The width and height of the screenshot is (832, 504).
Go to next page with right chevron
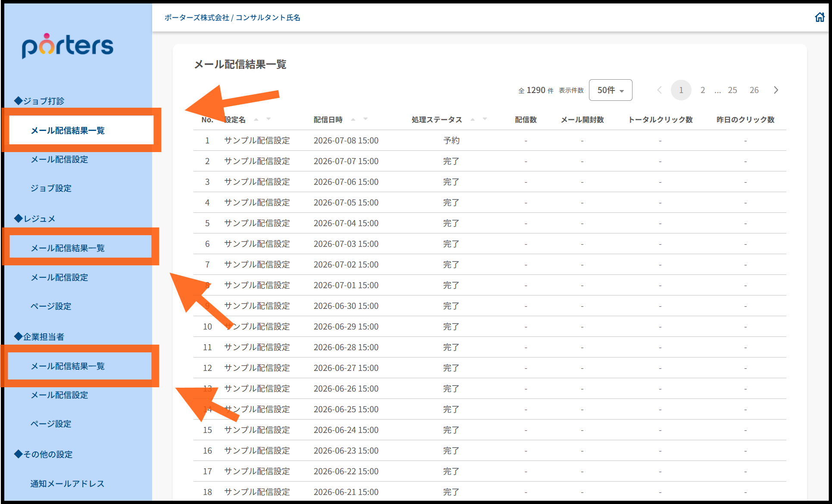pyautogui.click(x=776, y=90)
